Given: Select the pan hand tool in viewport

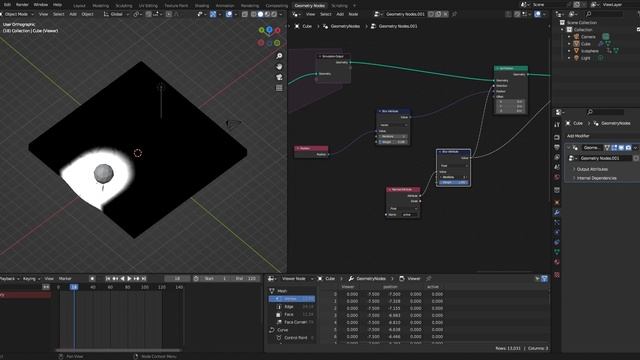Looking at the screenshot, I should [x=279, y=67].
